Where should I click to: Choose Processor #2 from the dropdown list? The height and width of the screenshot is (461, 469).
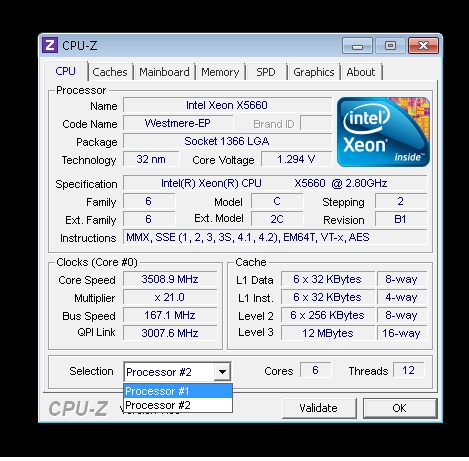(x=178, y=405)
